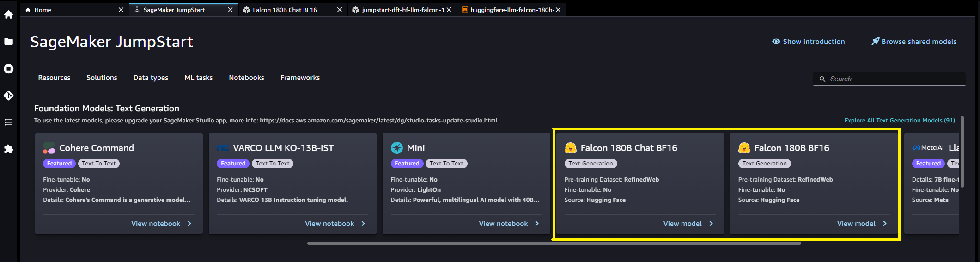Switch to the Home tab

pyautogui.click(x=75, y=10)
